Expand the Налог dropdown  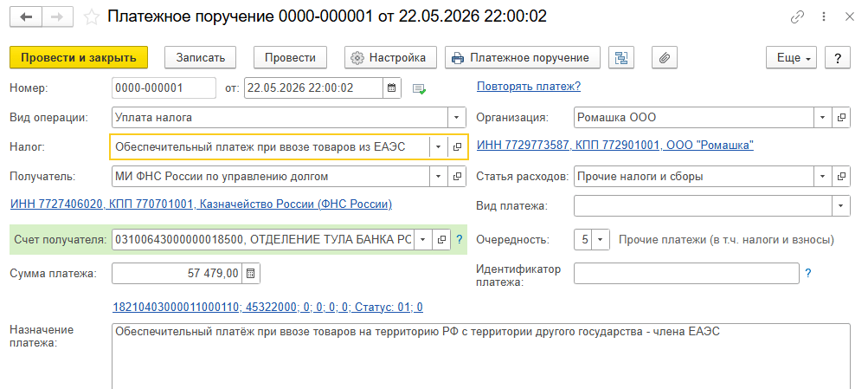[x=439, y=146]
